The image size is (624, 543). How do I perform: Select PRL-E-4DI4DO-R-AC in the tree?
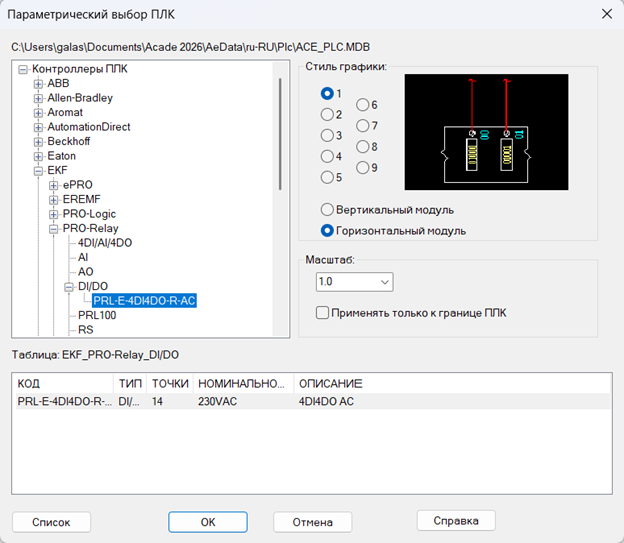[144, 301]
